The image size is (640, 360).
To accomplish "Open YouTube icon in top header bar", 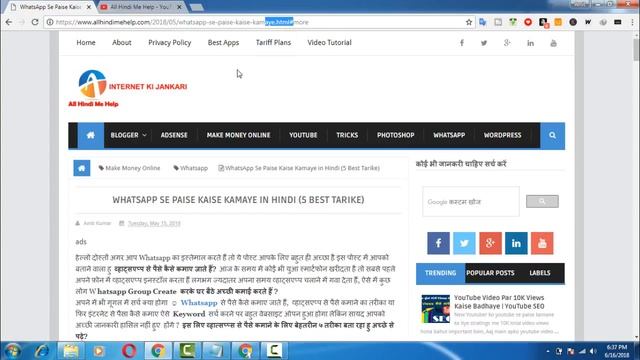I will pos(553,43).
